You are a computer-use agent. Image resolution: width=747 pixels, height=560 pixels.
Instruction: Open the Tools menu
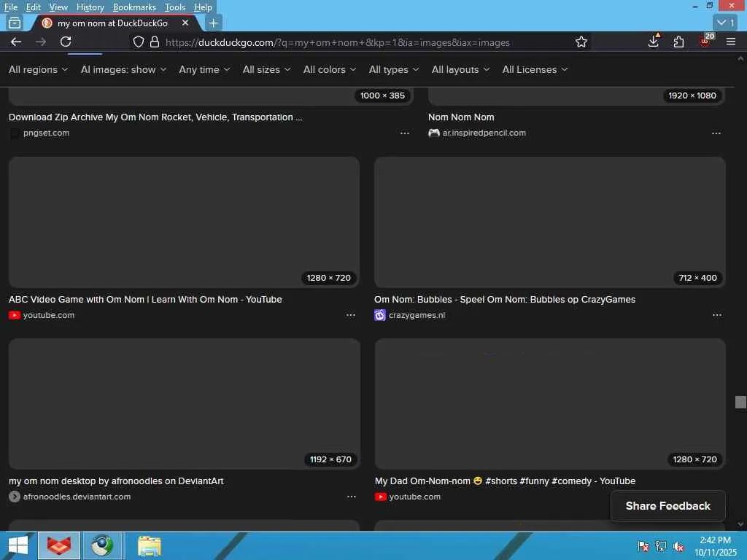tap(175, 7)
